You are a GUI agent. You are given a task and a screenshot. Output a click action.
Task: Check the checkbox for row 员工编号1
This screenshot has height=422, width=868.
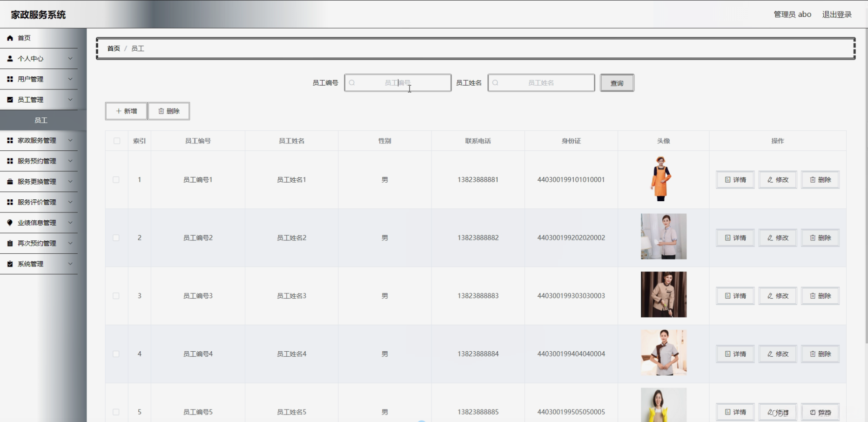116,180
